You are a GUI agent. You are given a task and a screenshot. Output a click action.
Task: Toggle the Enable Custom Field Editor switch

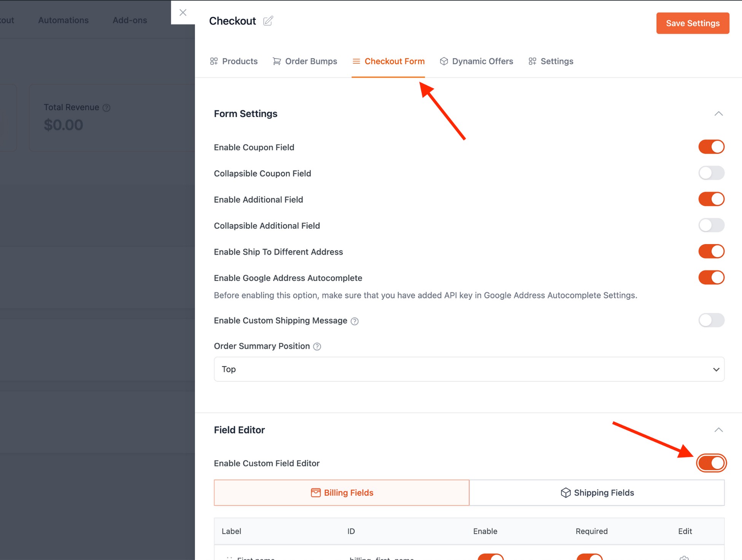[x=712, y=463]
